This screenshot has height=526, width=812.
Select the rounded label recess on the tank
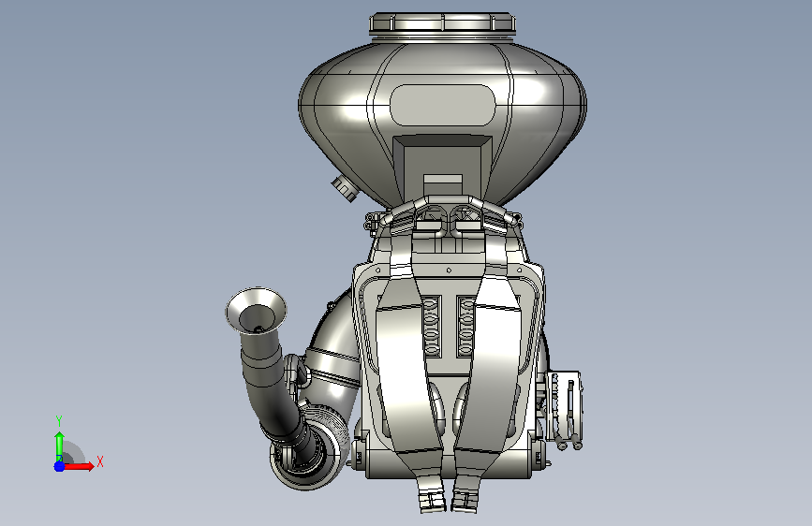pyautogui.click(x=443, y=105)
